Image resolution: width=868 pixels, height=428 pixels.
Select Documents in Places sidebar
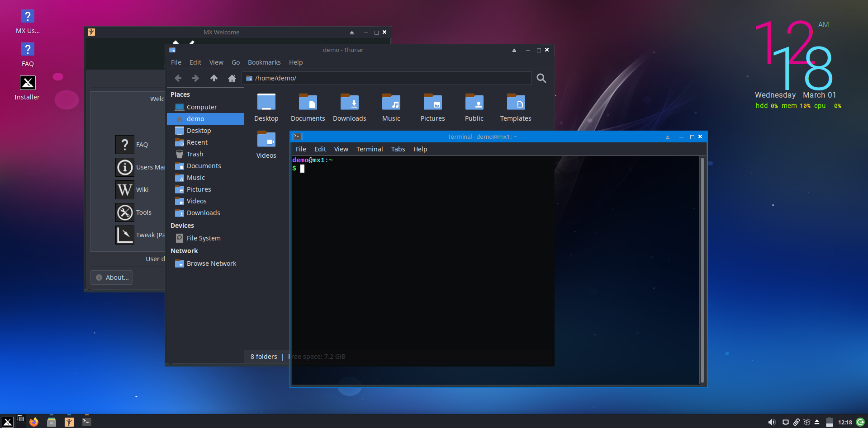coord(205,166)
